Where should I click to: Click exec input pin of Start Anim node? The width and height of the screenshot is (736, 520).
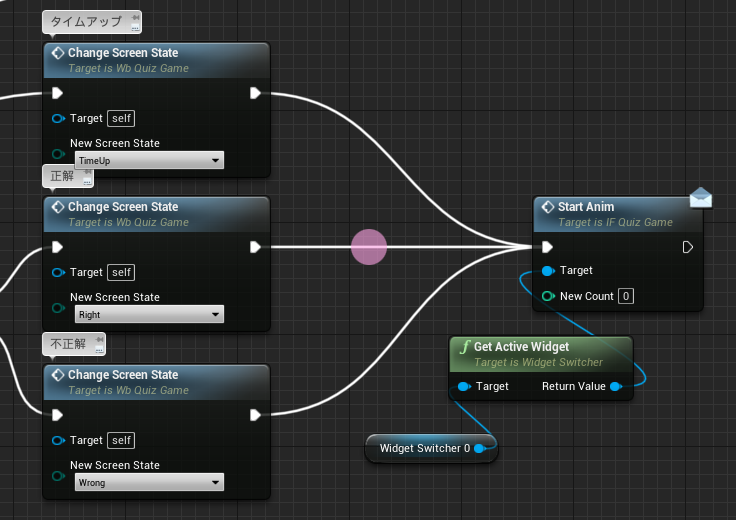pyautogui.click(x=547, y=247)
